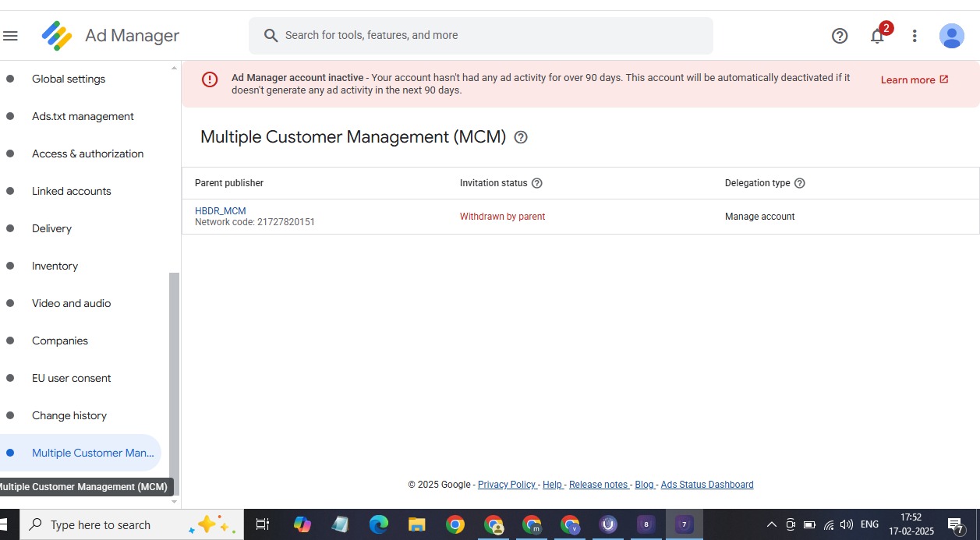Open Task View on the taskbar
Viewport: 980px width, 540px height.
point(263,524)
